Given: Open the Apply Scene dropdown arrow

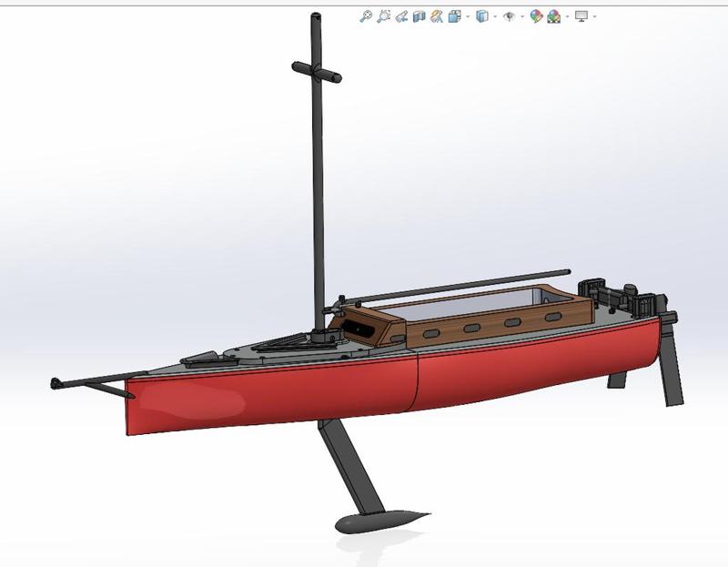Looking at the screenshot, I should coord(565,15).
